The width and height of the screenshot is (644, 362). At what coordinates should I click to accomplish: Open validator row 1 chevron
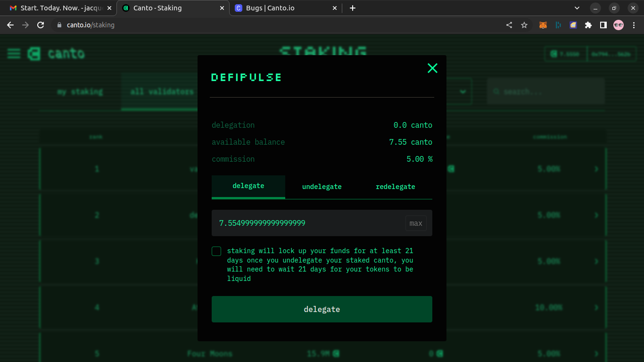(596, 169)
